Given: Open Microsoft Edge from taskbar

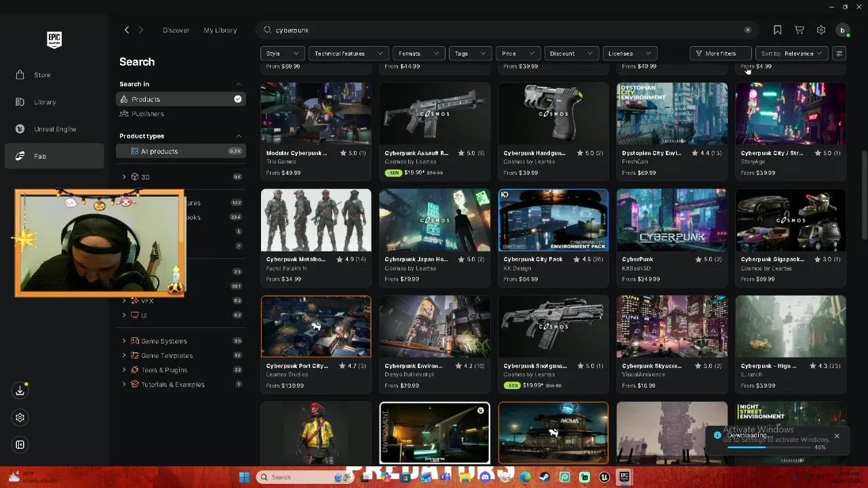Looking at the screenshot, I should (x=525, y=477).
